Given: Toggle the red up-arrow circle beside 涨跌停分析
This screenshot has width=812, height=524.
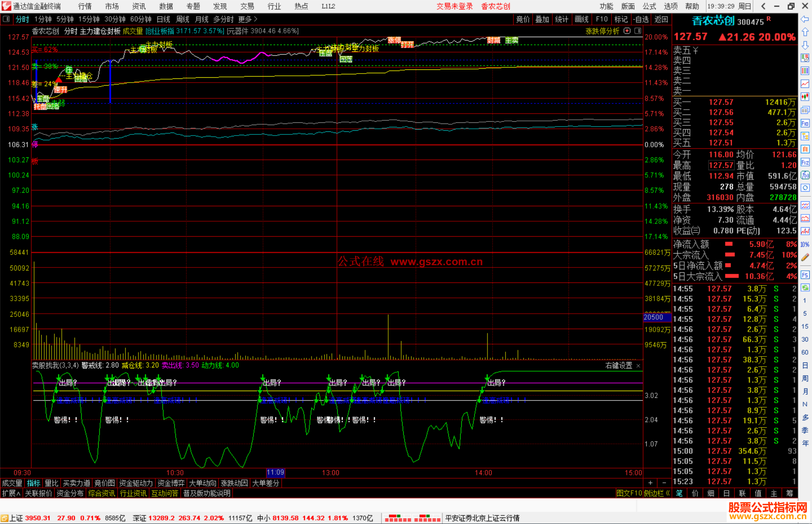Looking at the screenshot, I should click(627, 31).
